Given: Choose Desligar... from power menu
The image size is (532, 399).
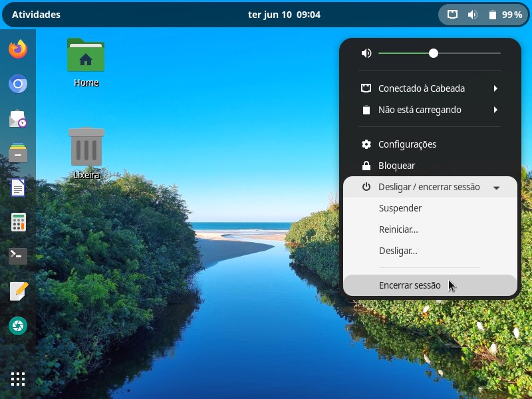Looking at the screenshot, I should pyautogui.click(x=430, y=251).
